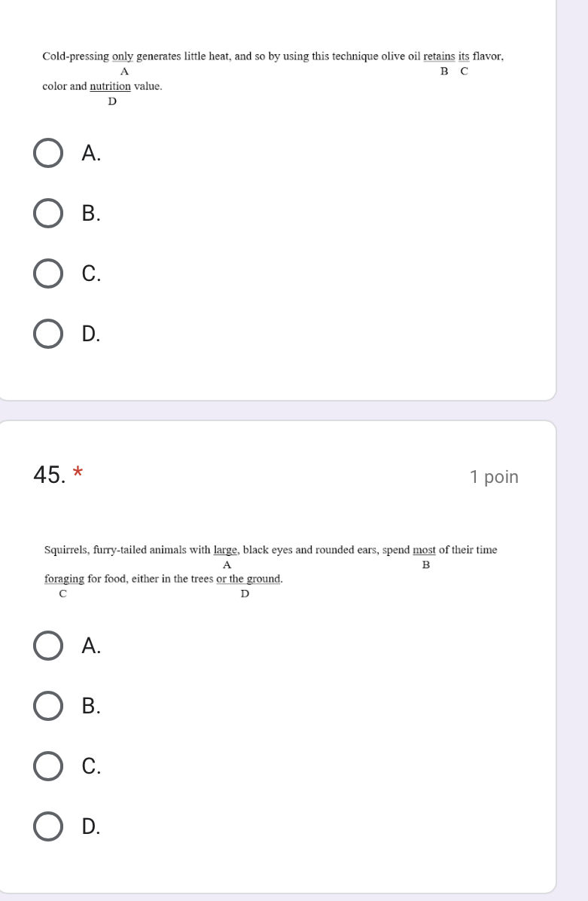Click the underlined word "nutrition"
The image size is (588, 901).
tap(111, 87)
